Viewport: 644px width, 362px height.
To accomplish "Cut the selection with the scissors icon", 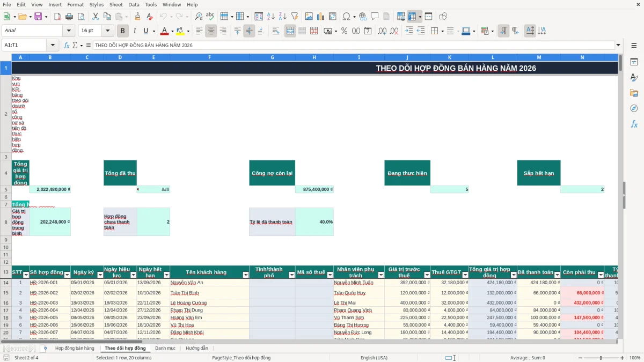I will [x=96, y=17].
